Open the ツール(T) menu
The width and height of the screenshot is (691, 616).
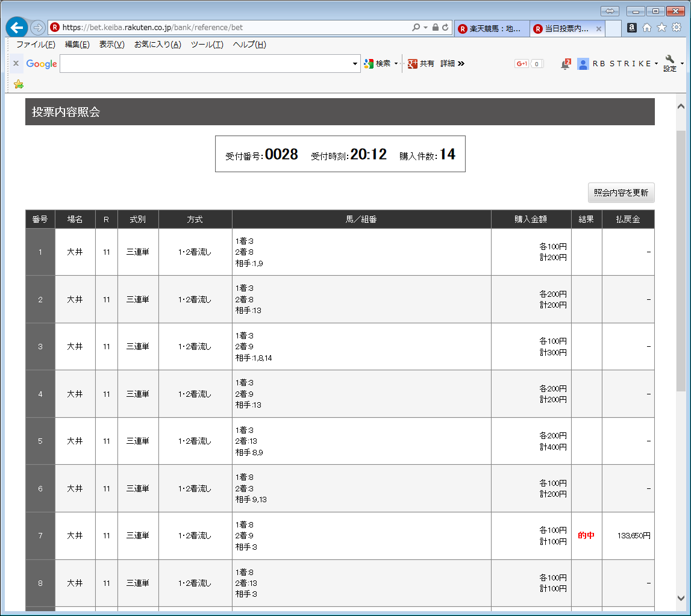(207, 45)
